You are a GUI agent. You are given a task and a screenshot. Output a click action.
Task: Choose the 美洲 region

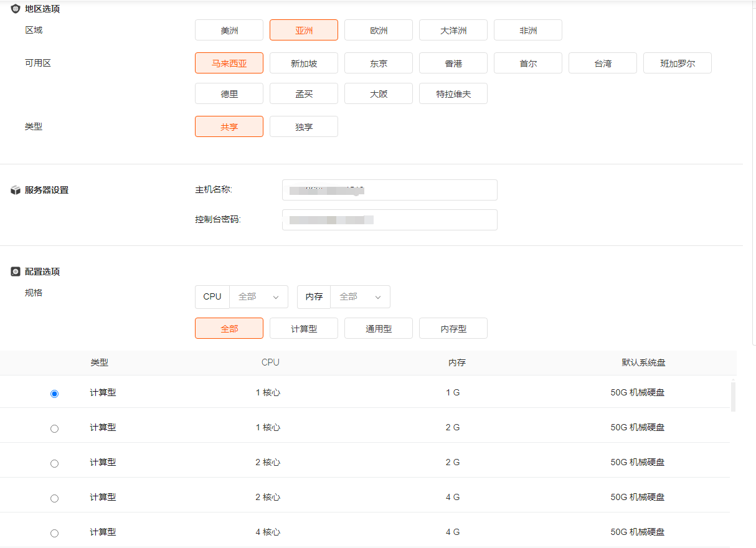tap(229, 31)
